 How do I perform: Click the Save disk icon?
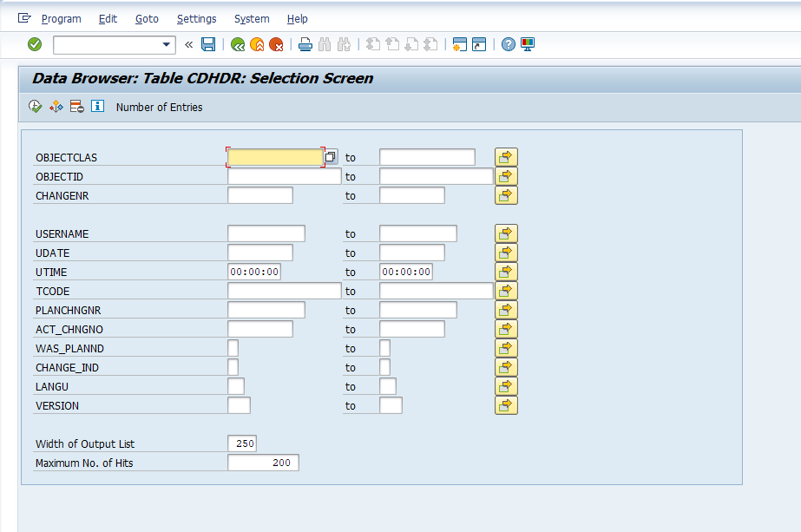pyautogui.click(x=208, y=44)
